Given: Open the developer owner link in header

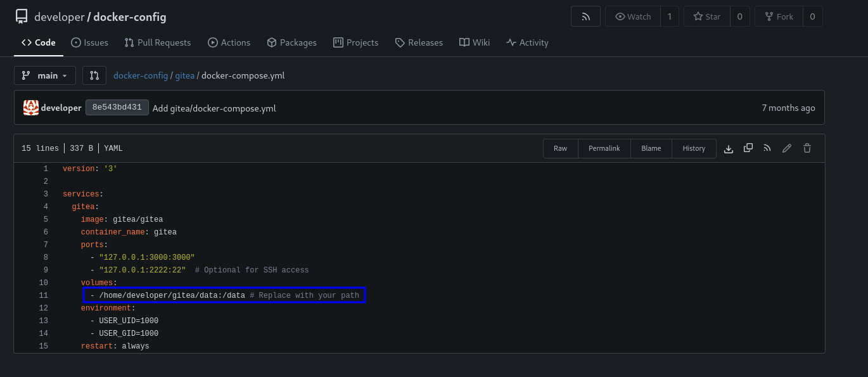Looking at the screenshot, I should [x=59, y=17].
